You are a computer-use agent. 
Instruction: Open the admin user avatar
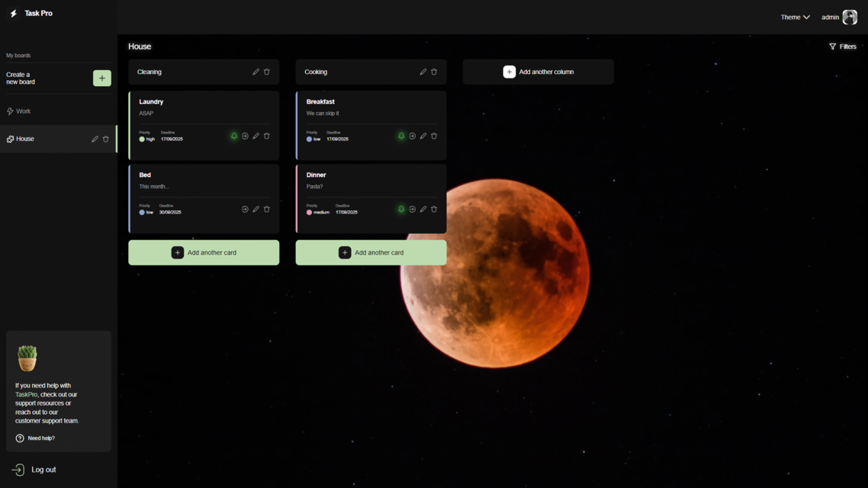pyautogui.click(x=850, y=17)
